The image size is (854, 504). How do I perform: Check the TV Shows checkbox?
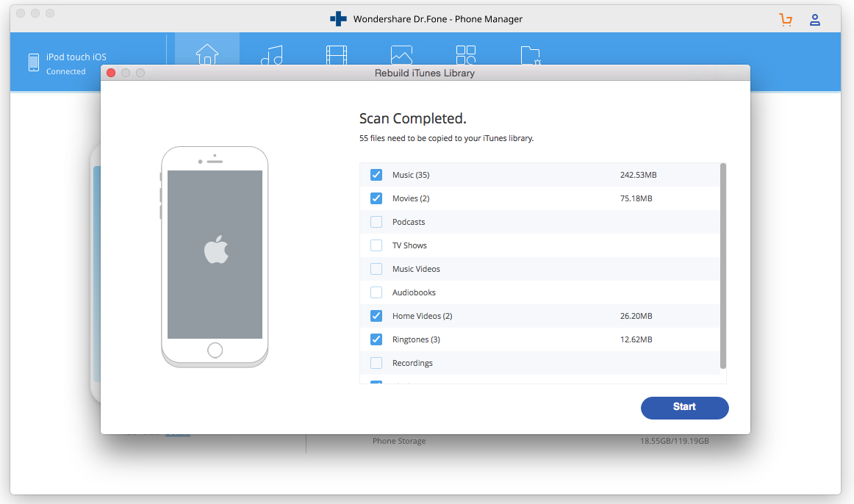(376, 245)
